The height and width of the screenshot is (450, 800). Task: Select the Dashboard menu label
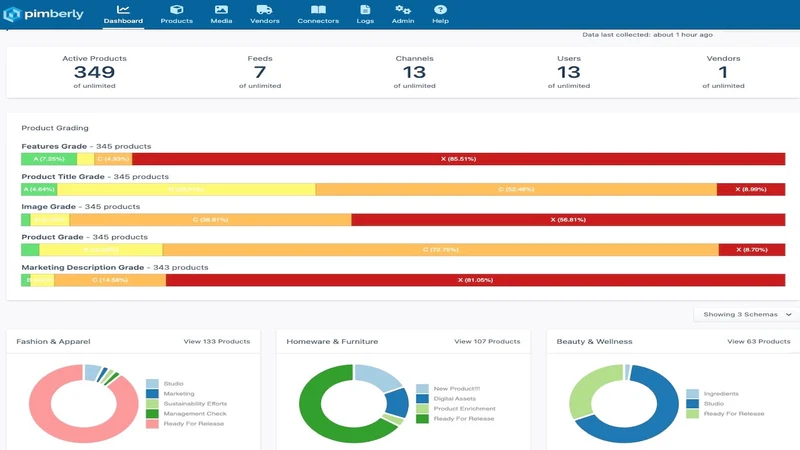pyautogui.click(x=123, y=21)
